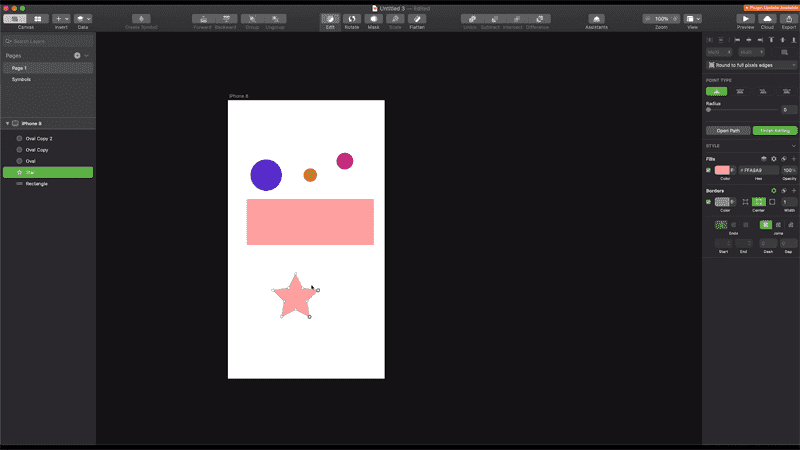Set border position to Center
This screenshot has width=800, height=450.
coord(759,202)
